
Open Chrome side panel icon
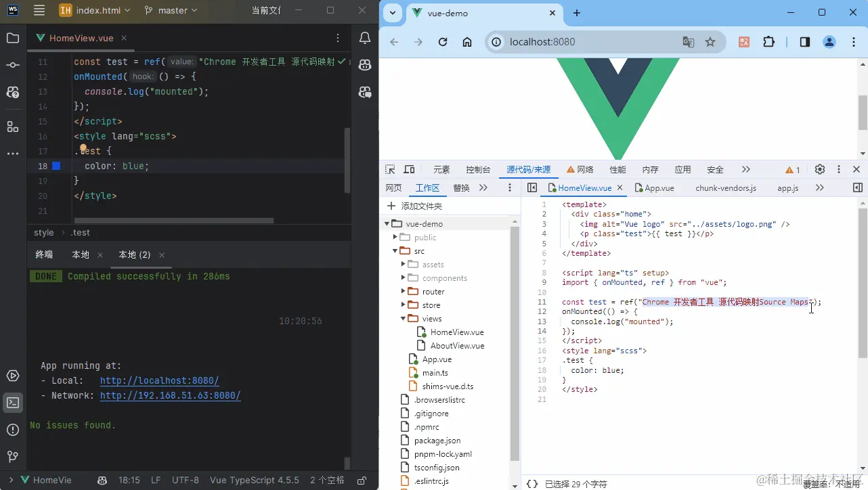(x=804, y=42)
